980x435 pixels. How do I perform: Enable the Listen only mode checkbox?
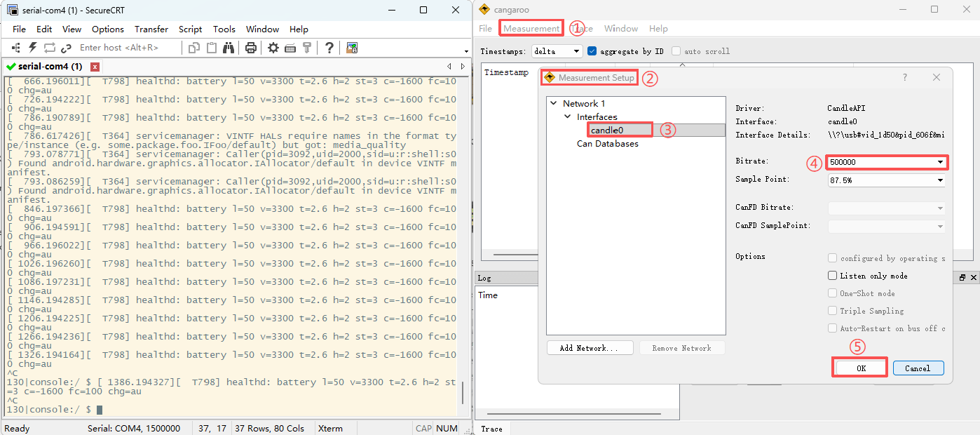pyautogui.click(x=833, y=276)
